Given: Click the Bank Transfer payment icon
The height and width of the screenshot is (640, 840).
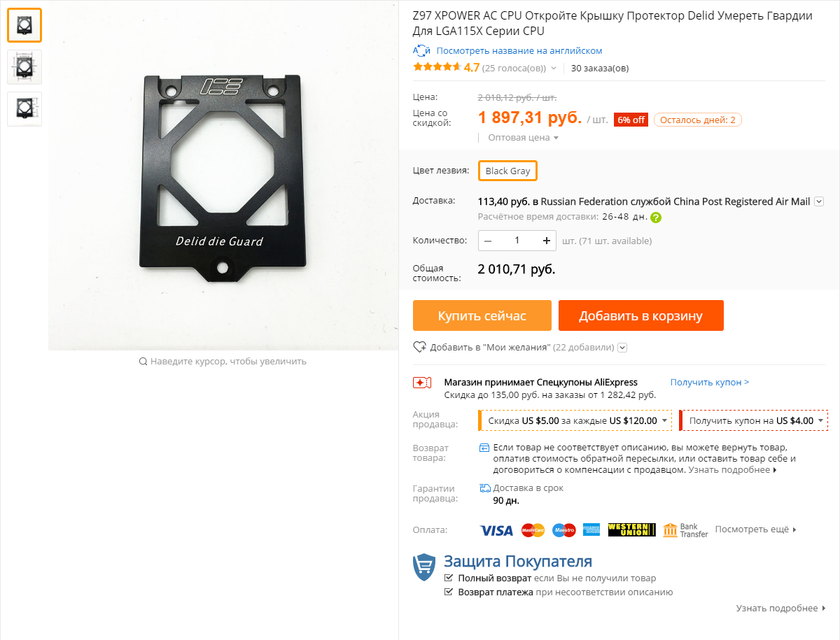Looking at the screenshot, I should pyautogui.click(x=685, y=530).
